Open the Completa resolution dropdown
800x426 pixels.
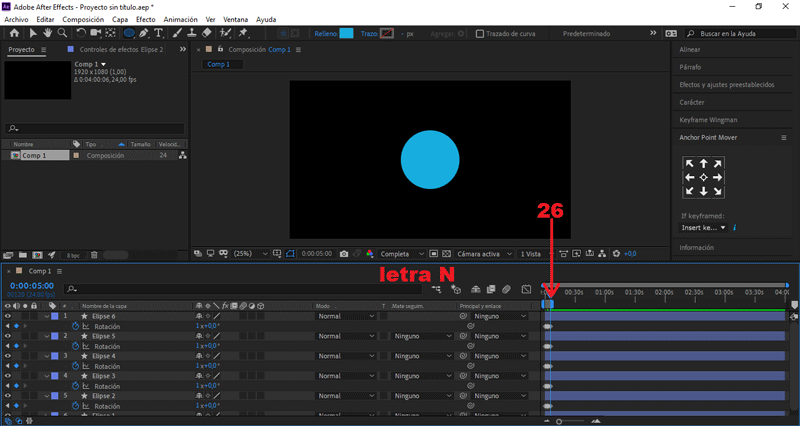point(403,254)
